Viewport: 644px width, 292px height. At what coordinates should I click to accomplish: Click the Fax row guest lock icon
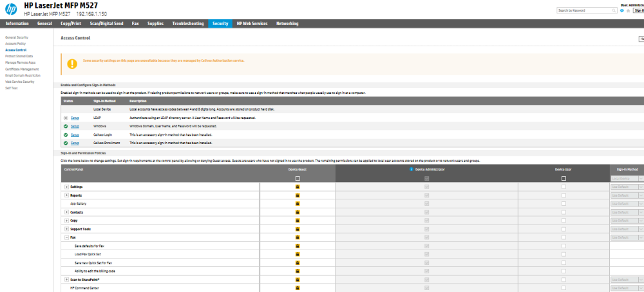pos(298,237)
